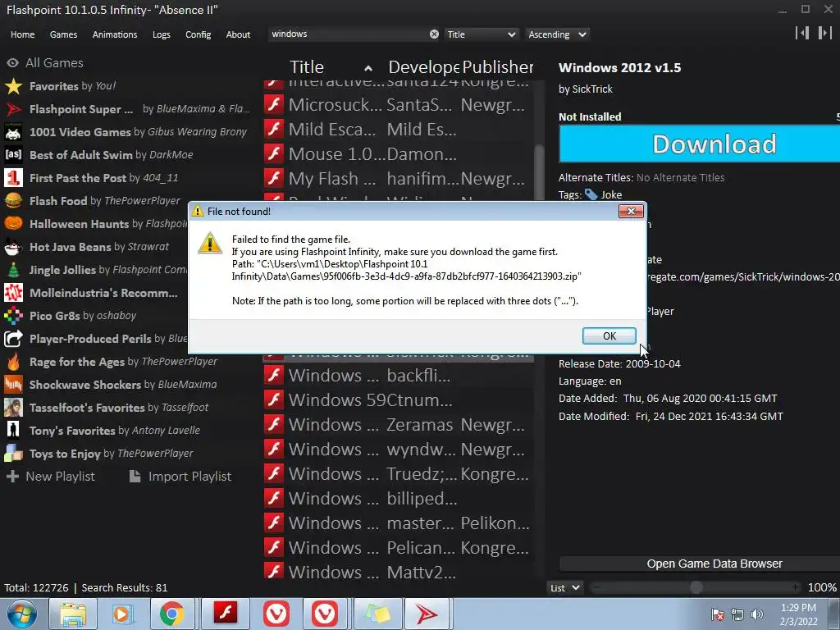Image resolution: width=840 pixels, height=630 pixels.
Task: Open Google Chrome from the taskbar
Action: [x=172, y=614]
